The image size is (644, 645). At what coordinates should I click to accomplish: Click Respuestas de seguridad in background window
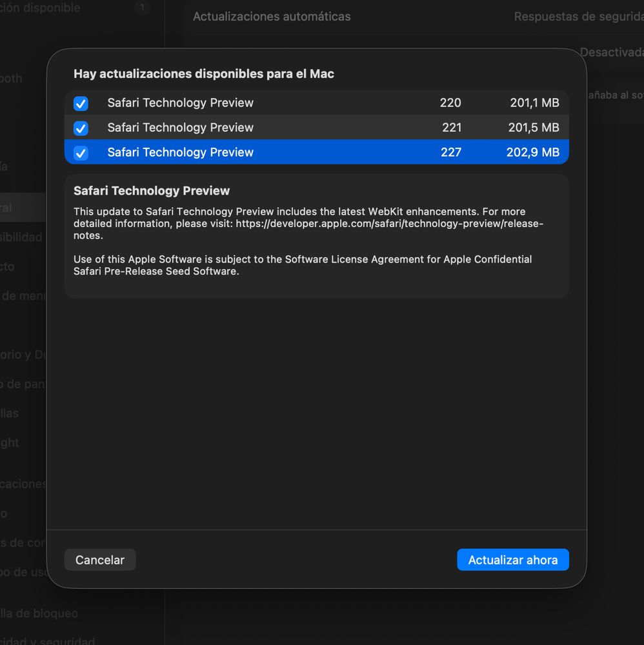coord(579,17)
